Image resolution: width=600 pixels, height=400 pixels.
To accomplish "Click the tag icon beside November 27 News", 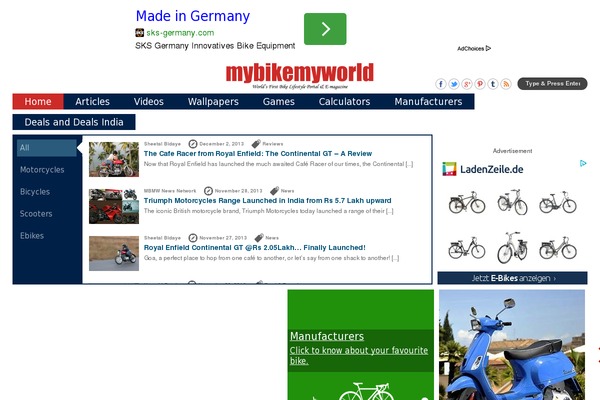I will (x=259, y=238).
